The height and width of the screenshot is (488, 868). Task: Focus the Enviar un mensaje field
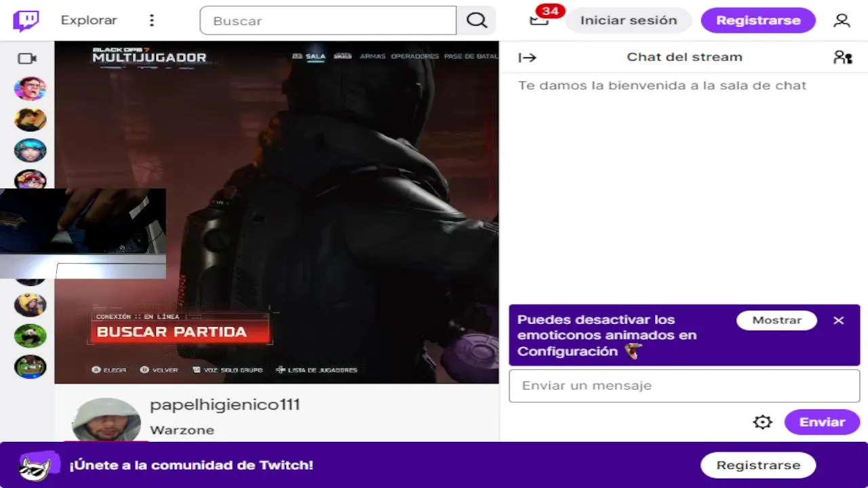(x=684, y=386)
